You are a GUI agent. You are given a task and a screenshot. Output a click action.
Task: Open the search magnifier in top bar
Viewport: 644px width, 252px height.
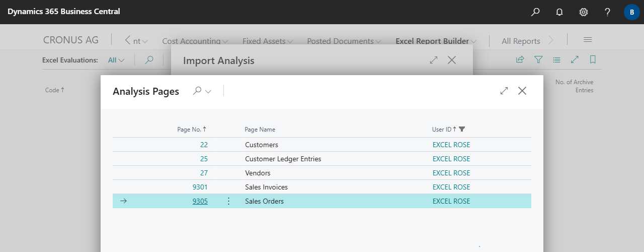[x=535, y=12]
